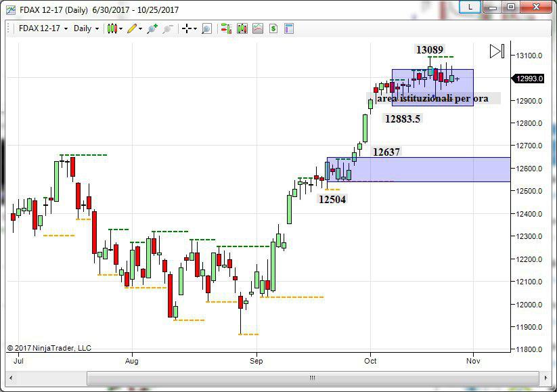Click the '13100.0' price axis label
The width and height of the screenshot is (557, 392).
click(x=529, y=56)
